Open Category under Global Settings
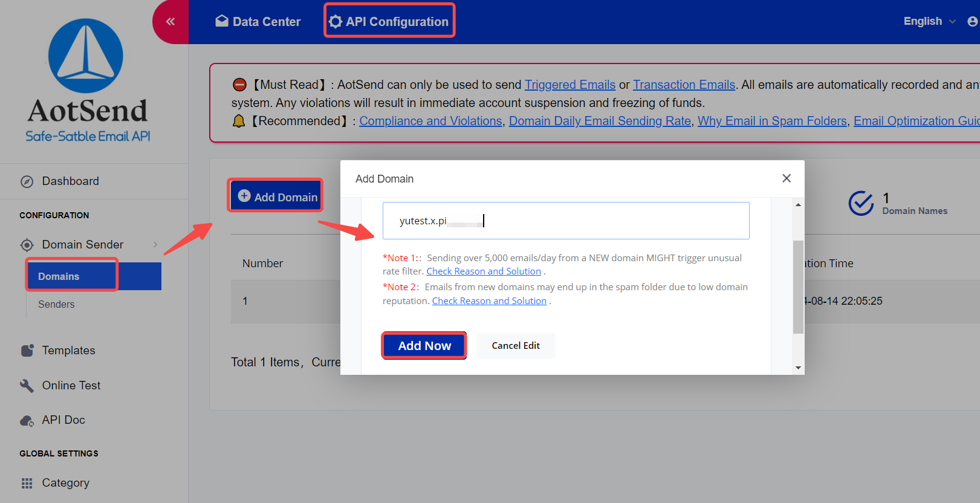The width and height of the screenshot is (980, 503). tap(65, 482)
